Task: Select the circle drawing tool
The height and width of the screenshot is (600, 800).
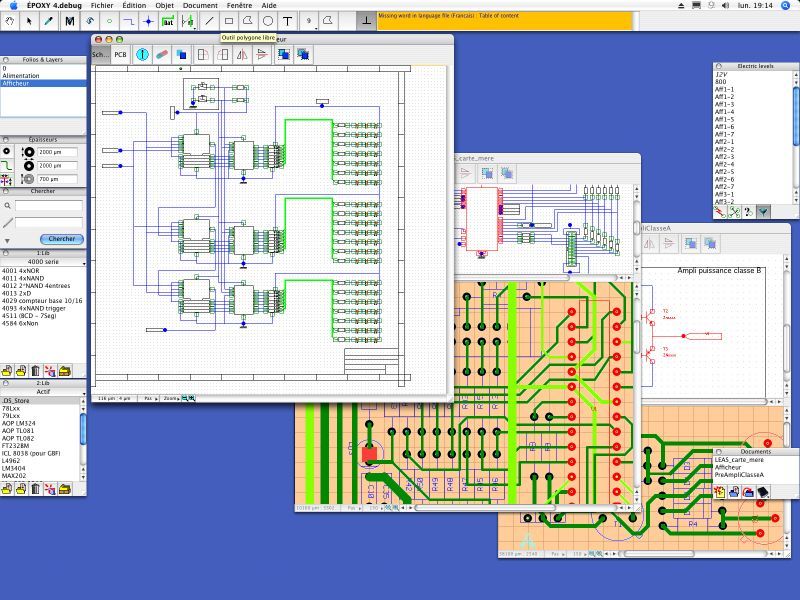Action: pyautogui.click(x=267, y=21)
